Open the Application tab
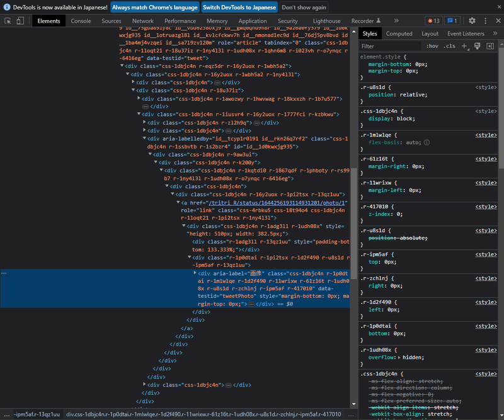 click(253, 21)
